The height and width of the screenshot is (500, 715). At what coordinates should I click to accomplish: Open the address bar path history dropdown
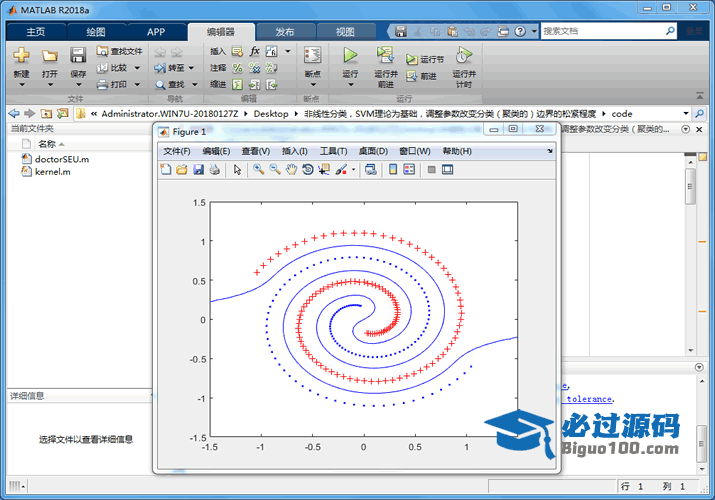685,113
